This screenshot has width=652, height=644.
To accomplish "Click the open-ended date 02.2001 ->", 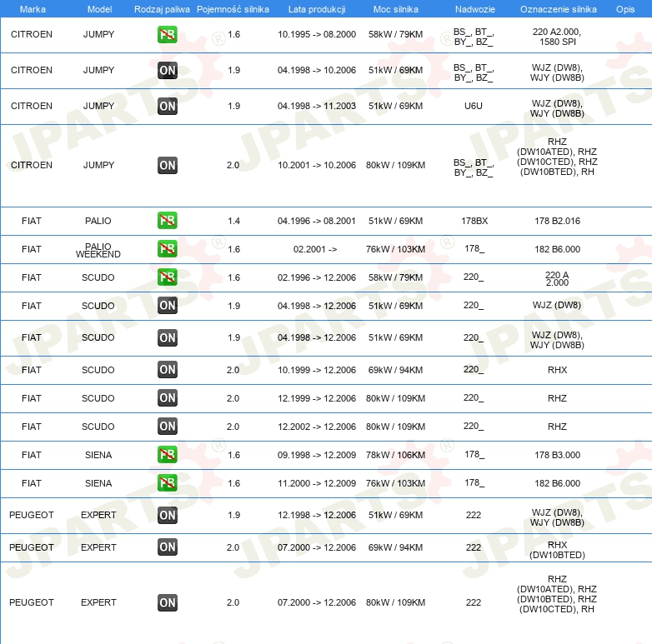I will pos(315,249).
